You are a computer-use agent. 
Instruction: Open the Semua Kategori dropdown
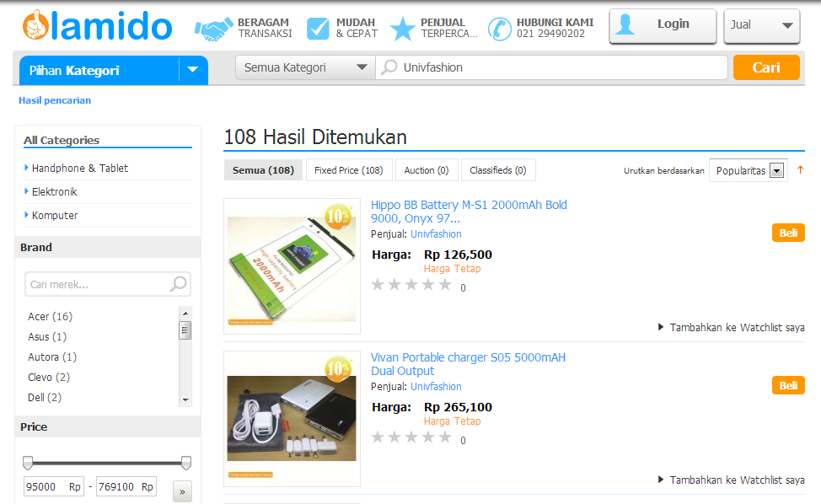pos(306,67)
